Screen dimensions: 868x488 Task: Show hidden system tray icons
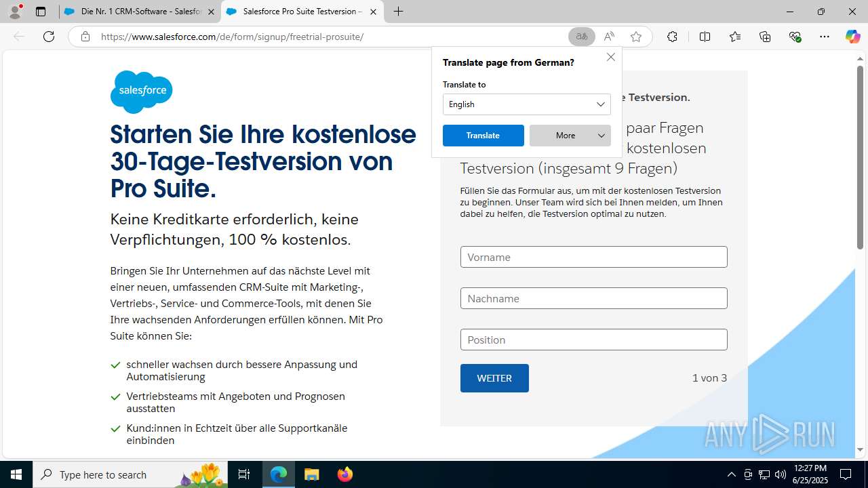point(731,474)
